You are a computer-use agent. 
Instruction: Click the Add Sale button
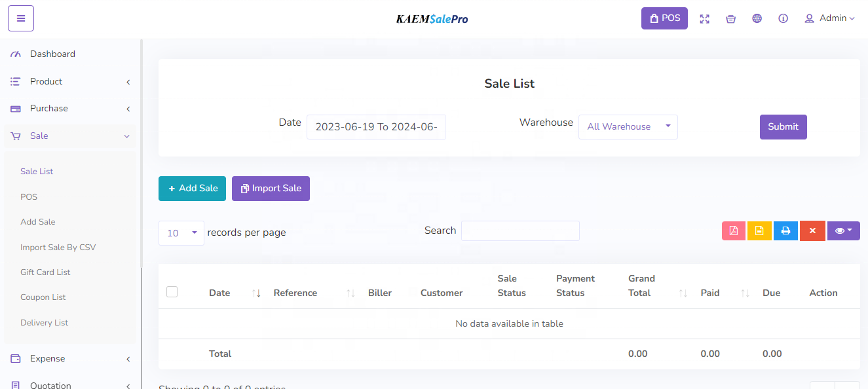click(x=192, y=189)
